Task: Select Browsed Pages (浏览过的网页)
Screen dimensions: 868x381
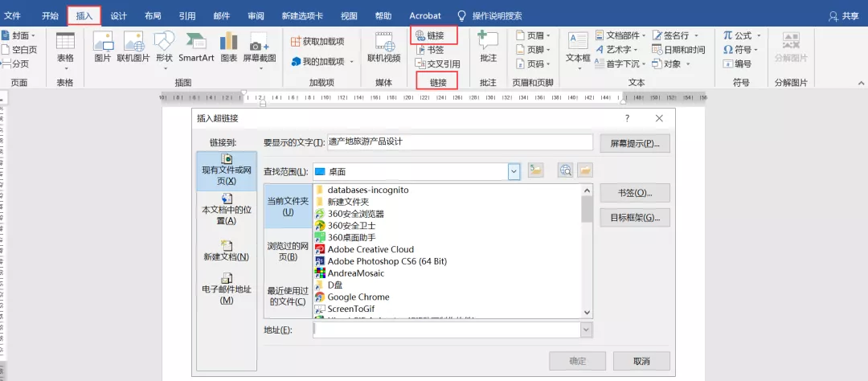Action: pos(288,251)
